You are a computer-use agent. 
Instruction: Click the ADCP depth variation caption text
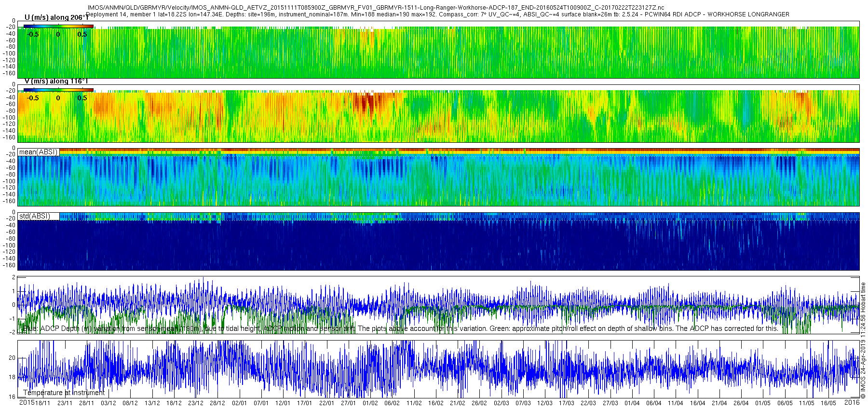(400, 328)
